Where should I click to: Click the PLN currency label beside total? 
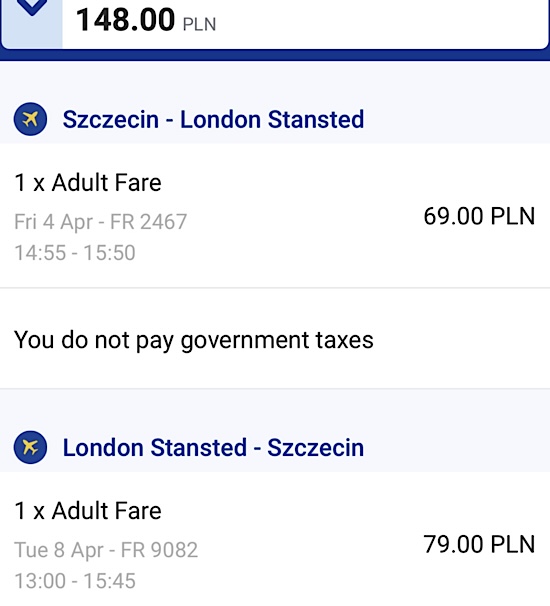199,24
